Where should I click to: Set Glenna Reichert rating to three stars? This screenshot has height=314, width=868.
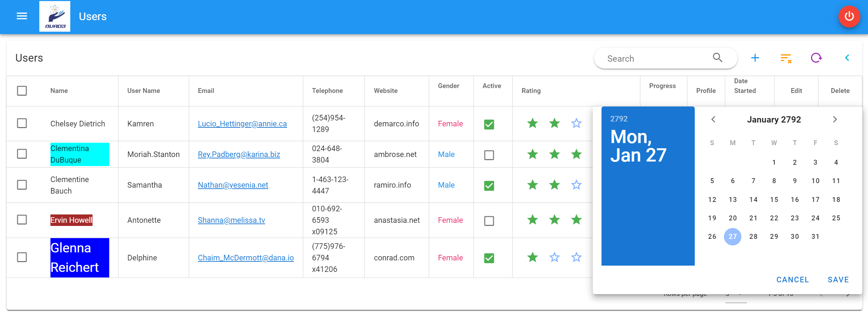(576, 258)
